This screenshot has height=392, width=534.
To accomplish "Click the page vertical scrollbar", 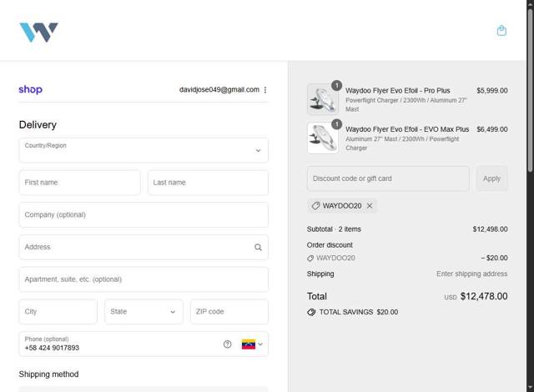I will (x=530, y=167).
